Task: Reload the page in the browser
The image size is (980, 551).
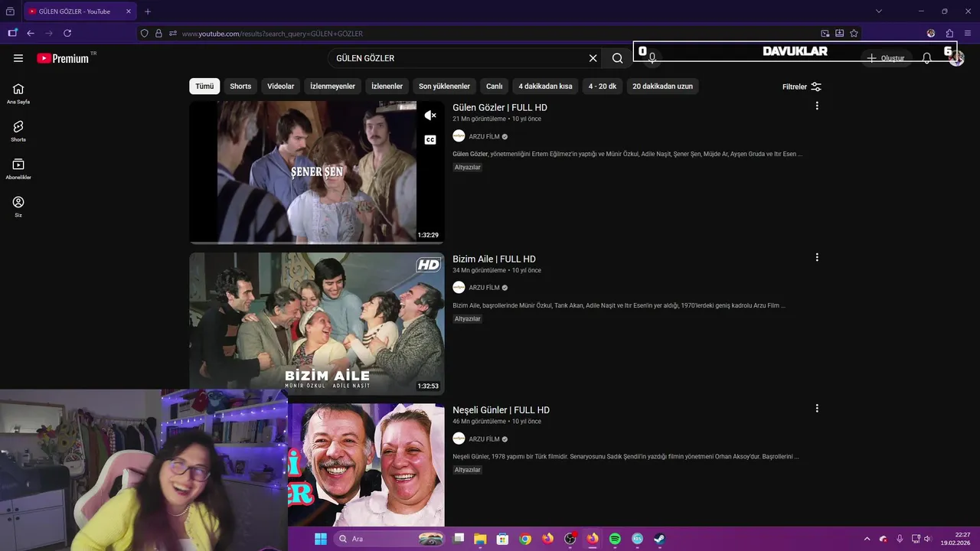Action: pyautogui.click(x=67, y=34)
